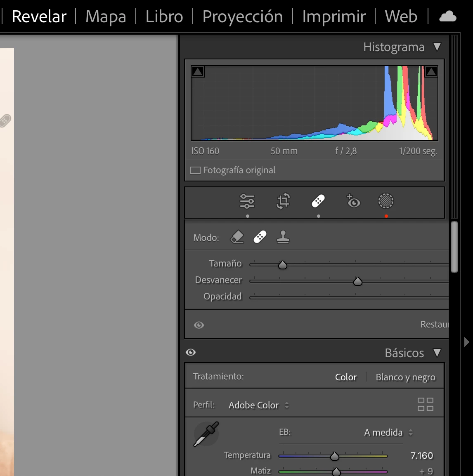This screenshot has height=476, width=473.
Task: Click the Matiz slider handle
Action: pyautogui.click(x=336, y=471)
